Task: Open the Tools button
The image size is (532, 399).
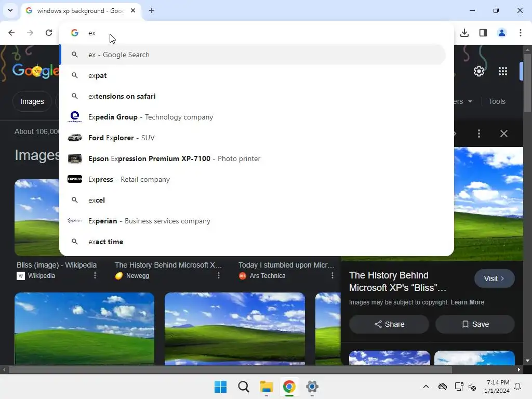Action: coord(497,101)
